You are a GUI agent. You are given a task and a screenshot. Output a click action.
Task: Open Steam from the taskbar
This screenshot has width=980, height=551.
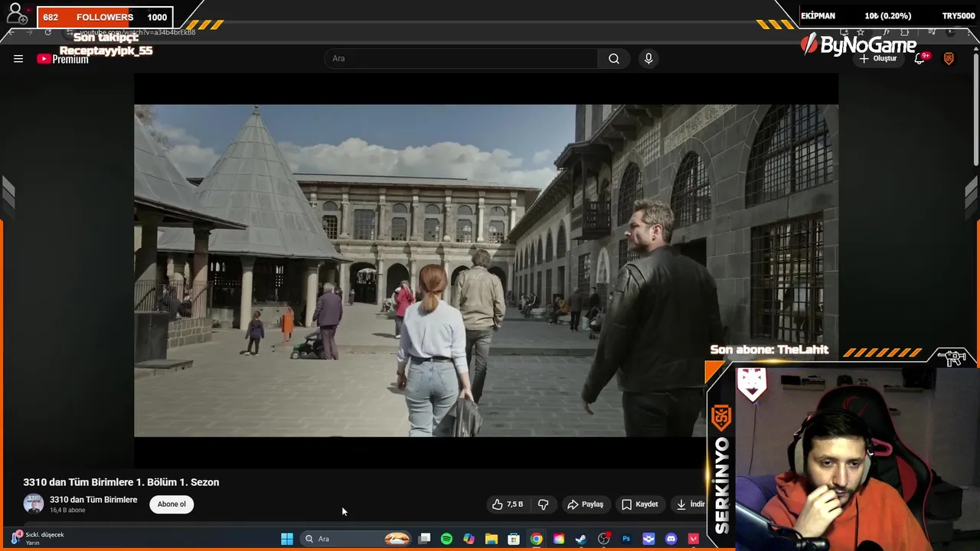(x=581, y=539)
